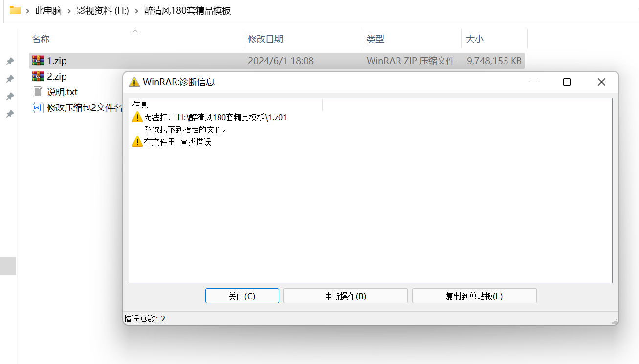The width and height of the screenshot is (639, 364).
Task: Click the warning icon in WinRAR title bar
Action: pos(134,82)
